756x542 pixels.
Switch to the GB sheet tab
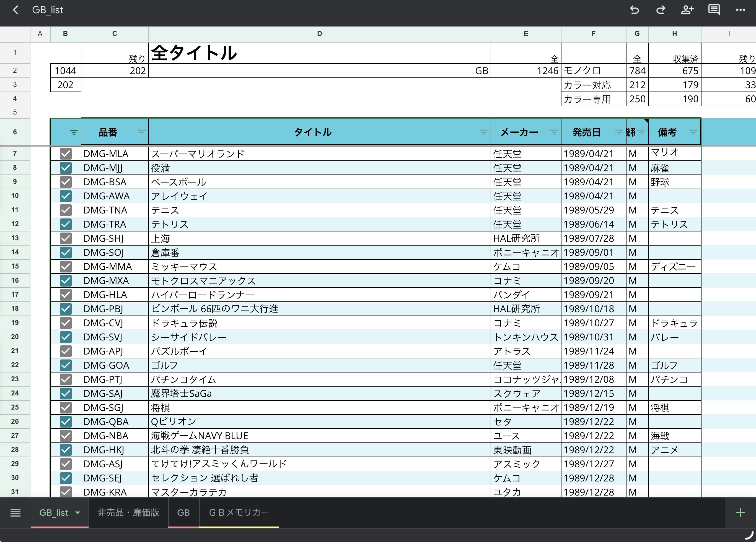[x=183, y=512]
